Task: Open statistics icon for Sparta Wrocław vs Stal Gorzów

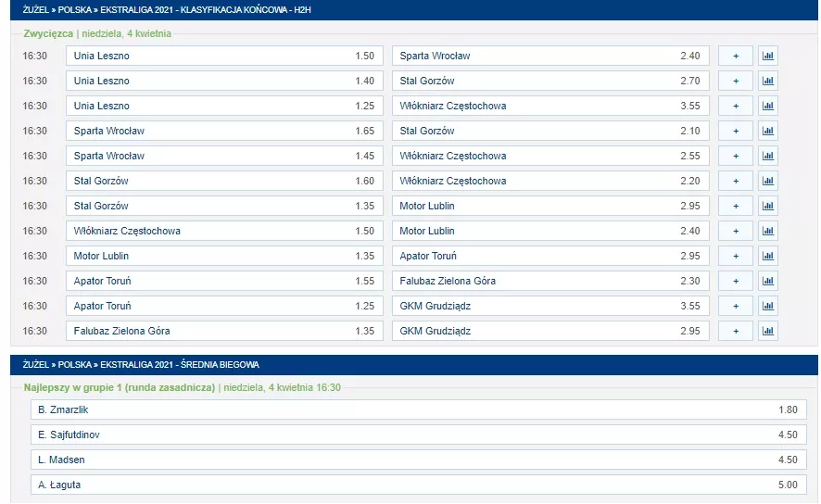Action: (x=767, y=131)
